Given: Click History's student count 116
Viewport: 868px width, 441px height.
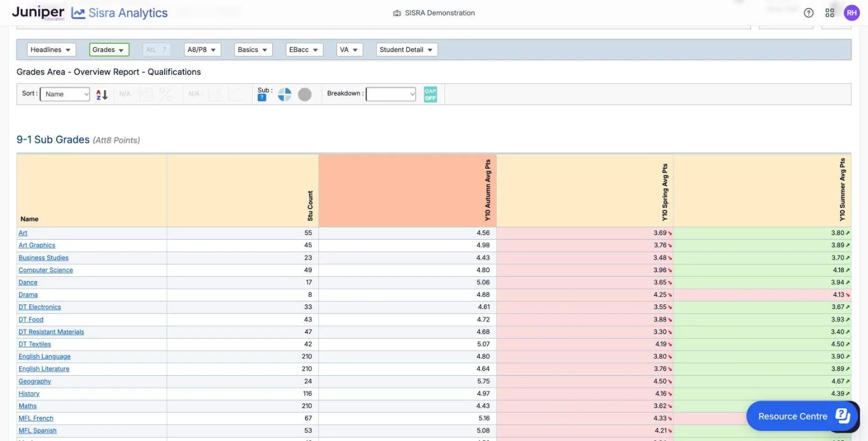Looking at the screenshot, I should tap(307, 394).
